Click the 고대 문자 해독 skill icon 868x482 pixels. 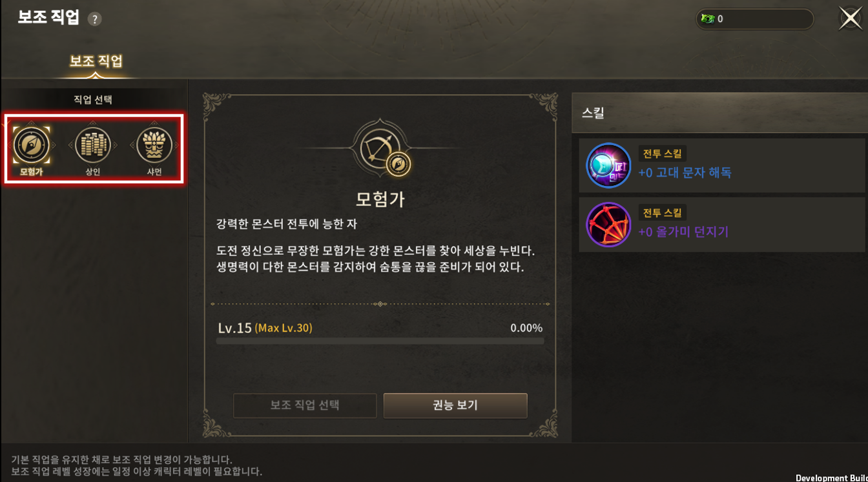pos(608,166)
